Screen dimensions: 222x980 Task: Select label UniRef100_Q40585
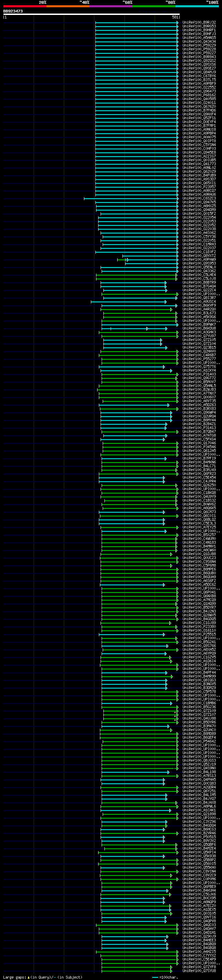click(199, 99)
